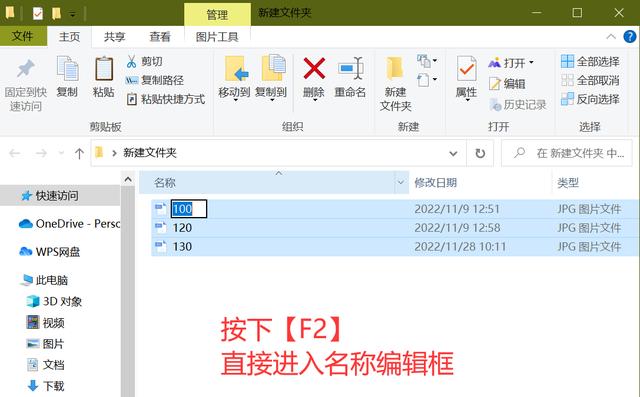Open the 复制到 copy-to button
This screenshot has width=640, height=397.
coord(271,78)
